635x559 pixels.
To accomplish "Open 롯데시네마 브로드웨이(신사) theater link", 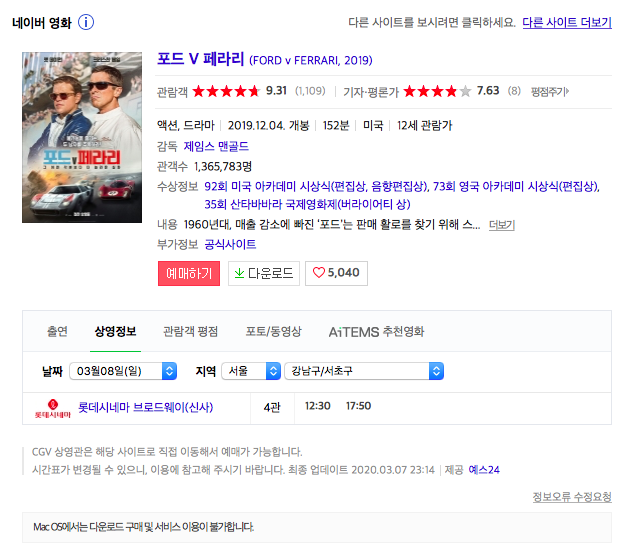I will 145,407.
